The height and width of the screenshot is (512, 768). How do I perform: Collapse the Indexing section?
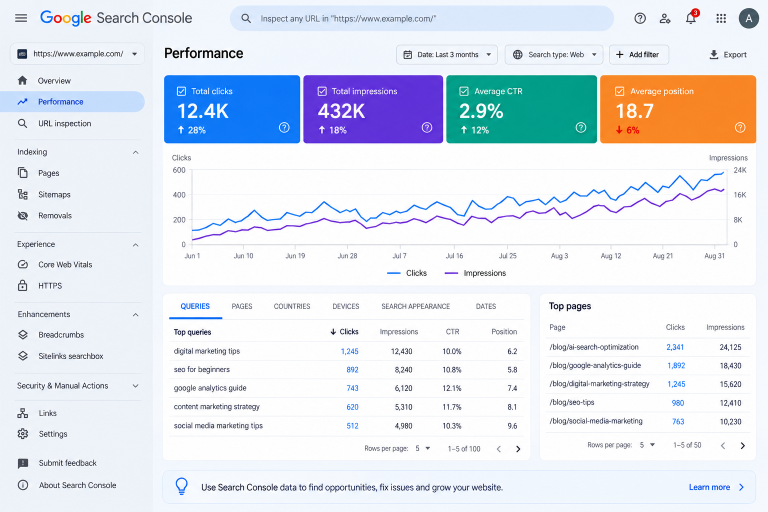tap(136, 152)
